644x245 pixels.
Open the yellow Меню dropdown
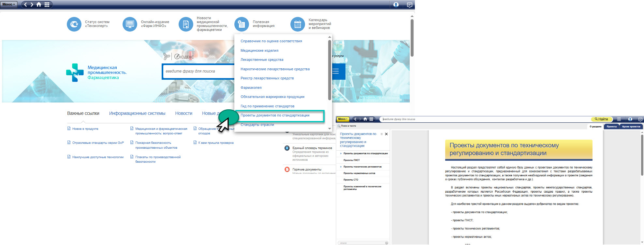tap(343, 119)
